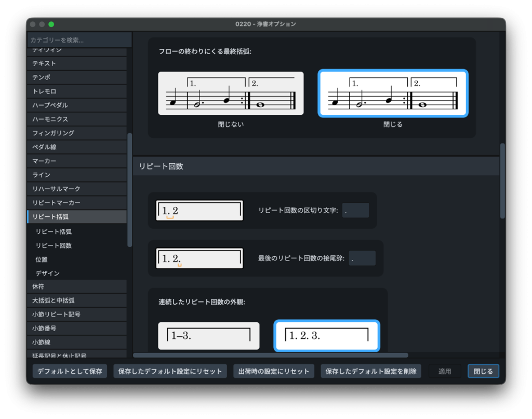This screenshot has width=532, height=419.
Task: Select the '閉じない' final bracket option
Action: pyautogui.click(x=231, y=94)
